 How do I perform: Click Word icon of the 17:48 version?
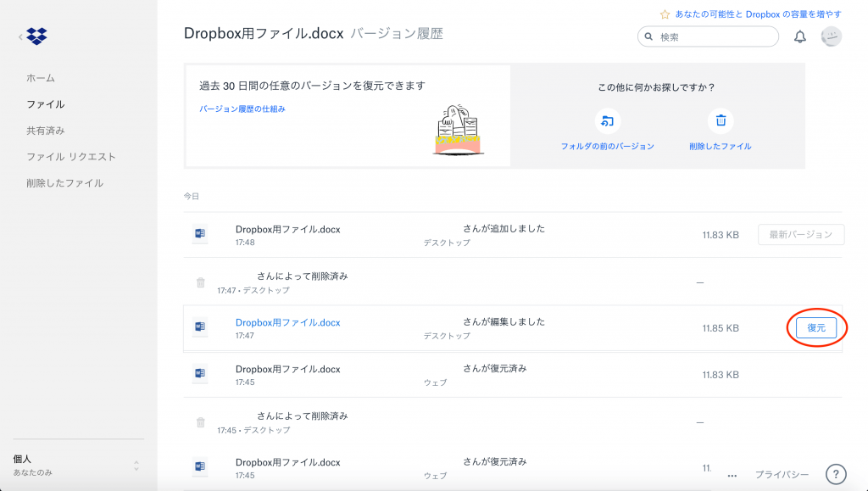(200, 233)
